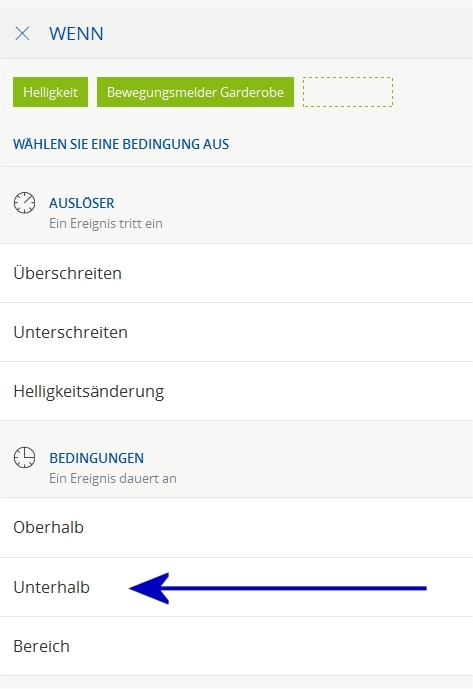Choose the Unterschreiten trigger

236,332
